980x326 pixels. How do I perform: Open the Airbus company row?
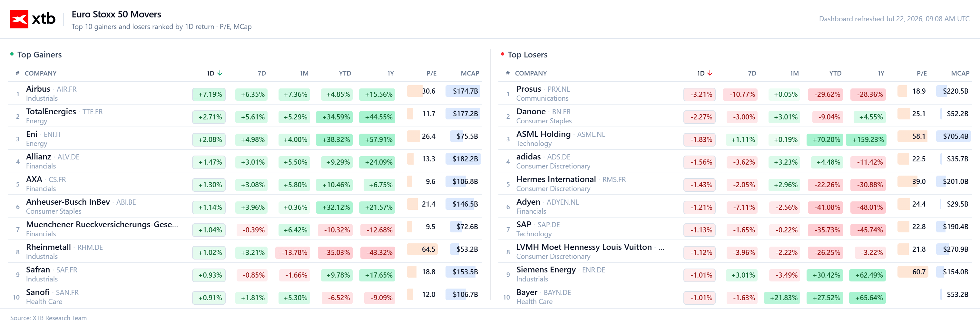(245, 93)
